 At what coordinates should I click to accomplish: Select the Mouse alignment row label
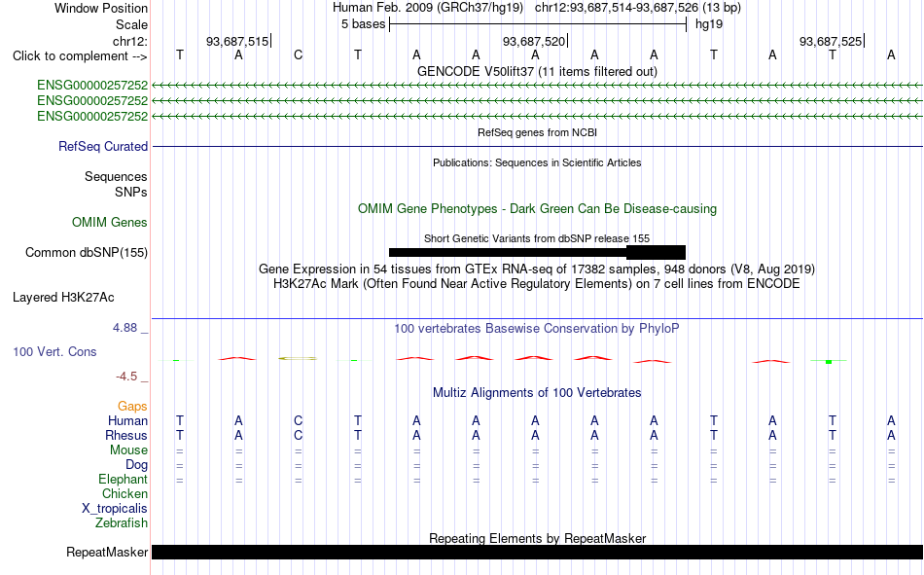[128, 449]
